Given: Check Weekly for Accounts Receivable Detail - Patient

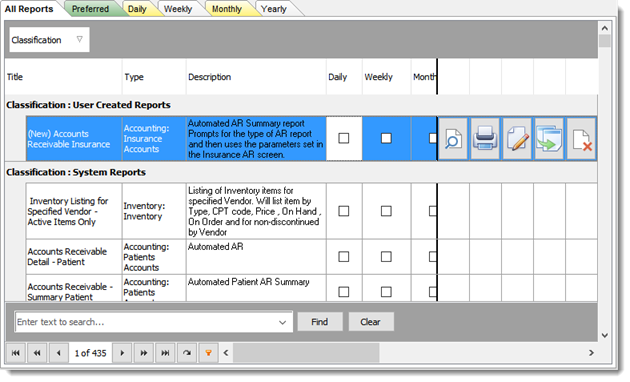Looking at the screenshot, I should coord(386,257).
